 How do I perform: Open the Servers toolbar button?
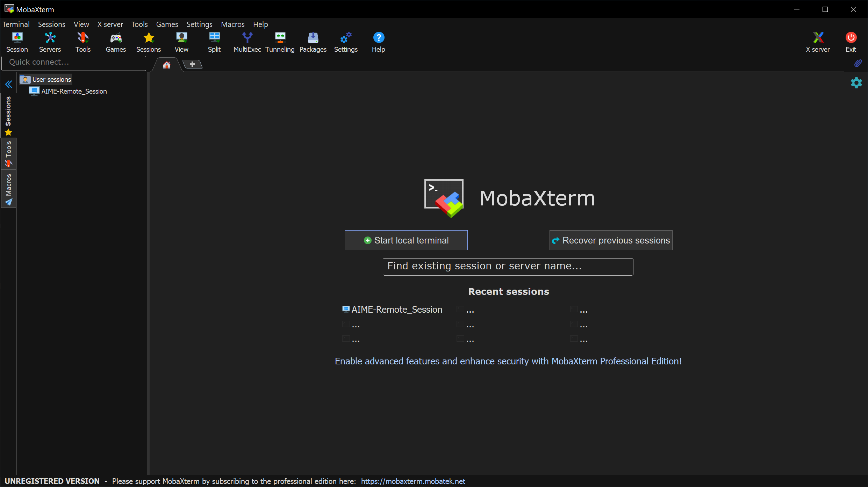(x=50, y=42)
